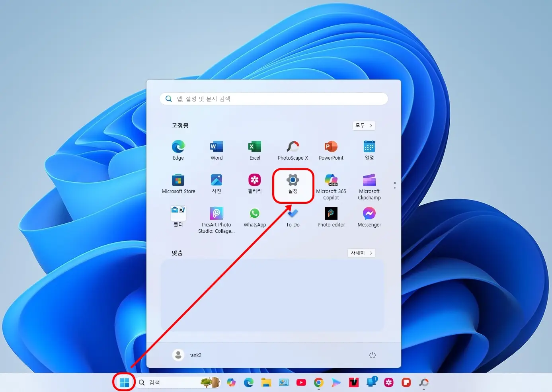
Task: Open WhatsApp from pinned apps
Action: click(x=255, y=217)
